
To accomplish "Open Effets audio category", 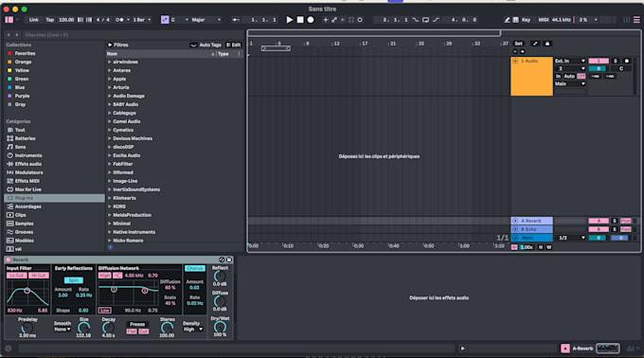I will pos(27,164).
